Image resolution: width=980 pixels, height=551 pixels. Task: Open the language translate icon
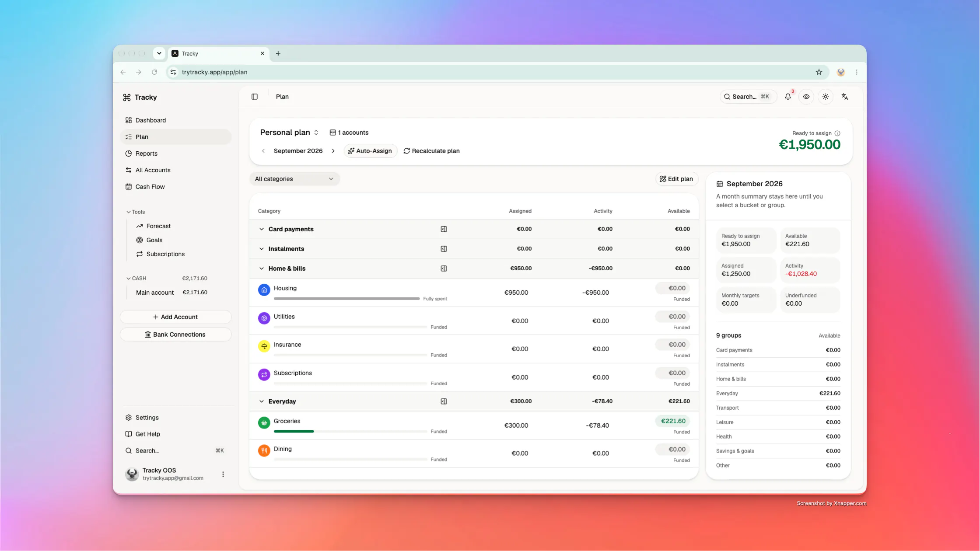pyautogui.click(x=845, y=97)
